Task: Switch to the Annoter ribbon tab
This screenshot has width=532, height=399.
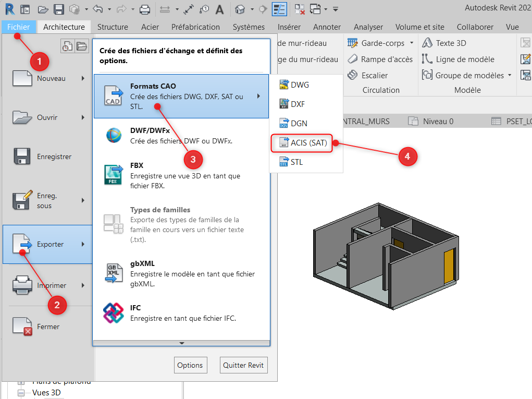Action: click(x=327, y=27)
